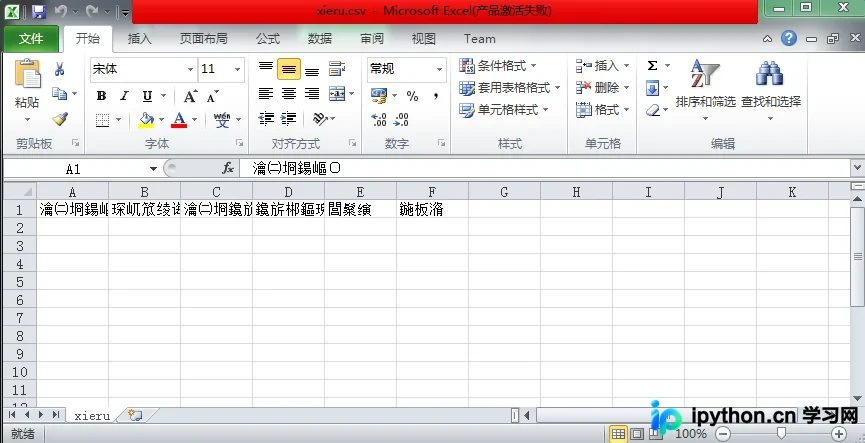Toggle italic formatting
The width and height of the screenshot is (865, 443).
pos(124,96)
